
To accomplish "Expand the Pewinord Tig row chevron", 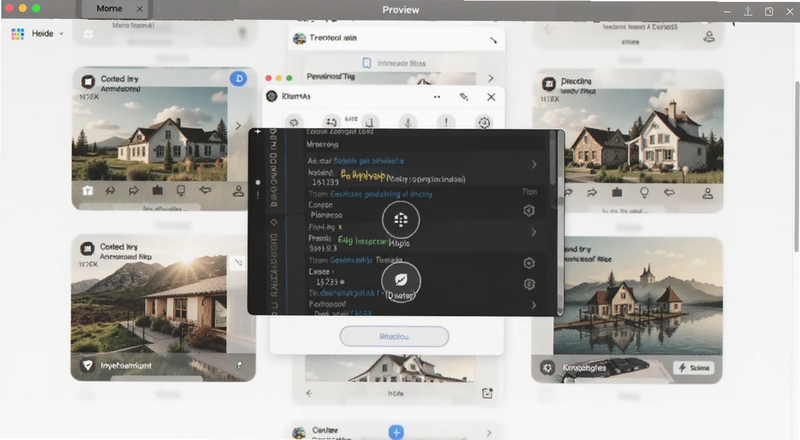I will coord(490,78).
